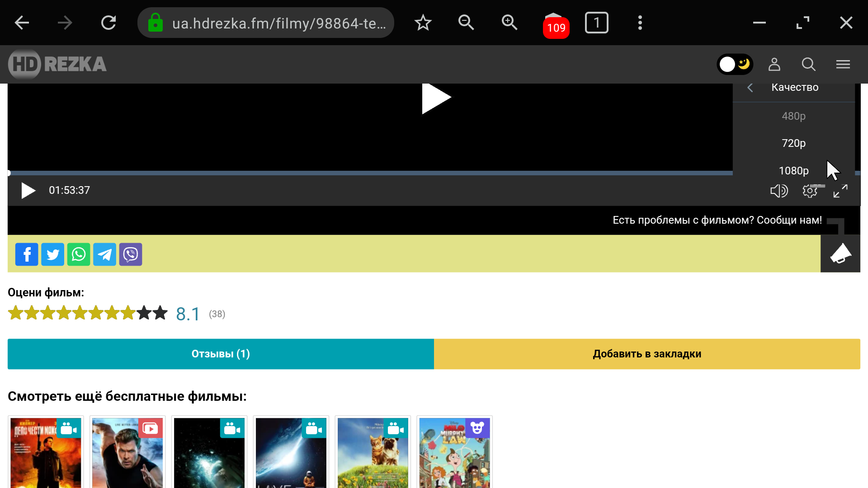Click the WhatsApp share icon

click(x=79, y=254)
